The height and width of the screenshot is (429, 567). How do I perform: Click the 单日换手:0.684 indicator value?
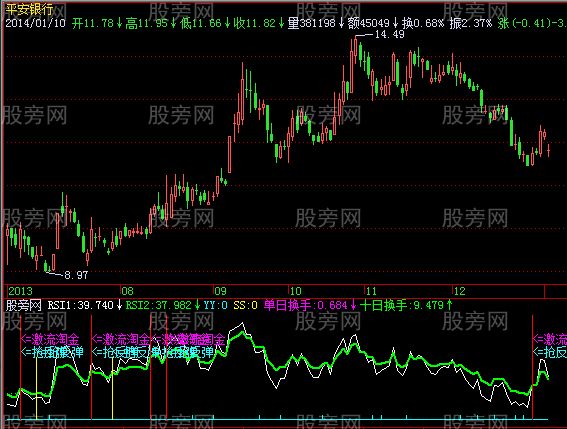click(306, 305)
